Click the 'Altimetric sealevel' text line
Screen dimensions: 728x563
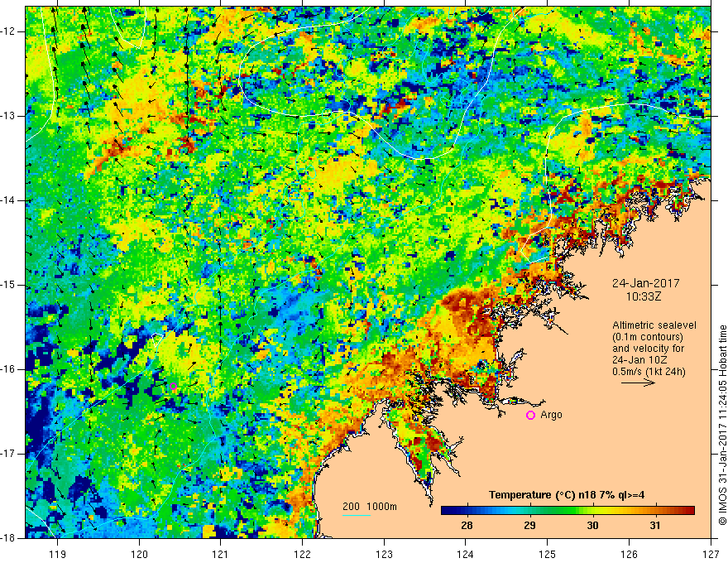coord(654,325)
